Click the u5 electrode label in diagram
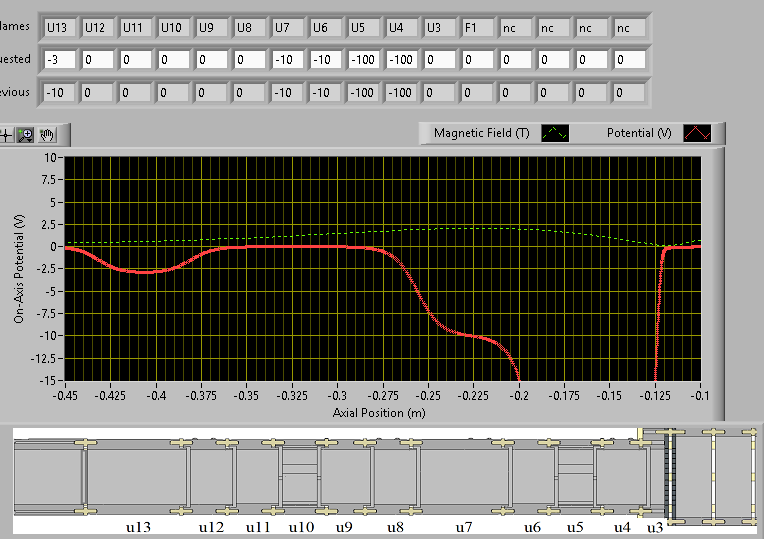Viewport: 764px width, 539px height. click(575, 527)
